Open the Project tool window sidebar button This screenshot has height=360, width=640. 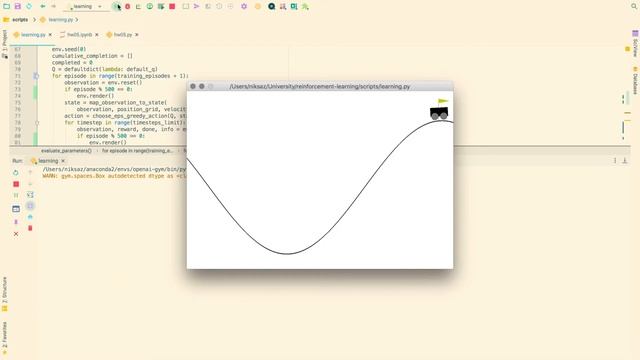click(5, 44)
